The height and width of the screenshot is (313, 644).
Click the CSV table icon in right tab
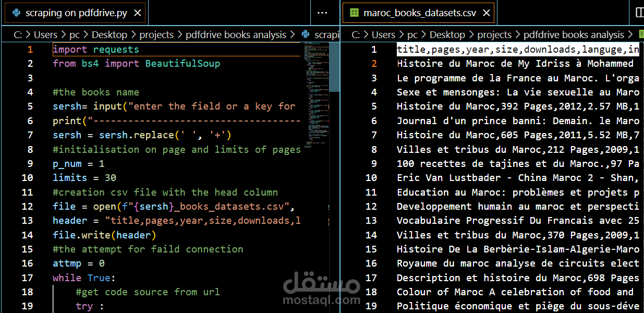[355, 13]
